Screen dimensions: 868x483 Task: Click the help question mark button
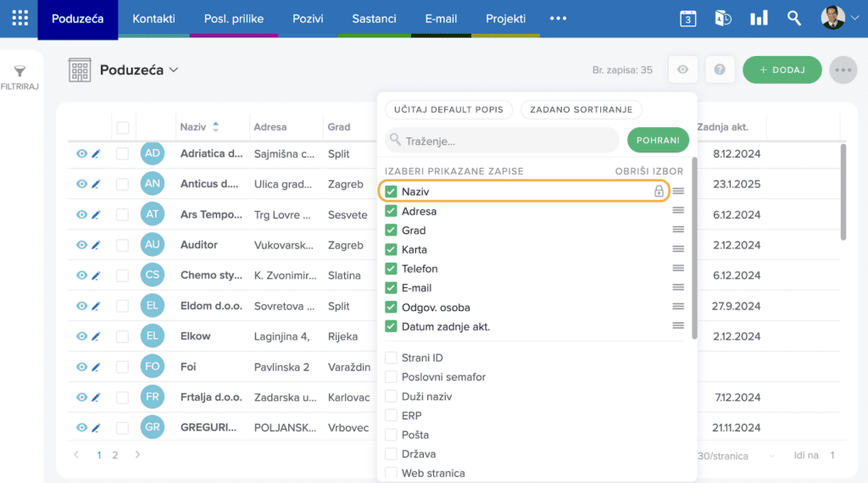719,69
